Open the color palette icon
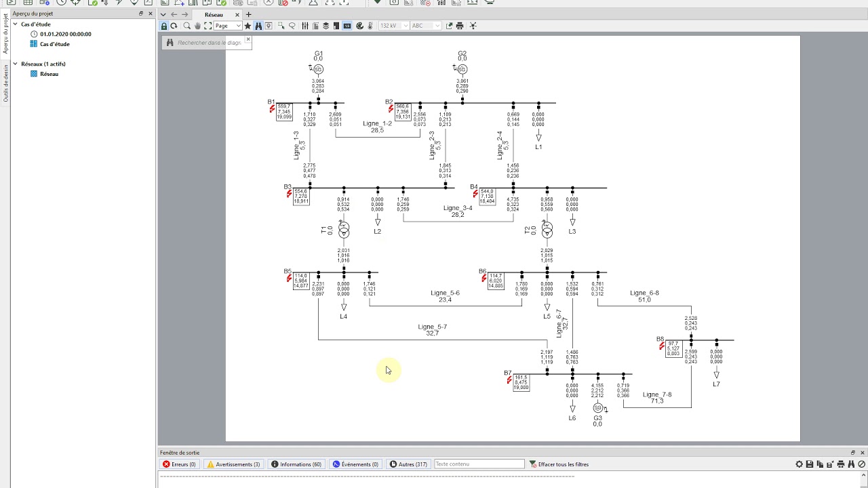868x488 pixels. coord(359,26)
